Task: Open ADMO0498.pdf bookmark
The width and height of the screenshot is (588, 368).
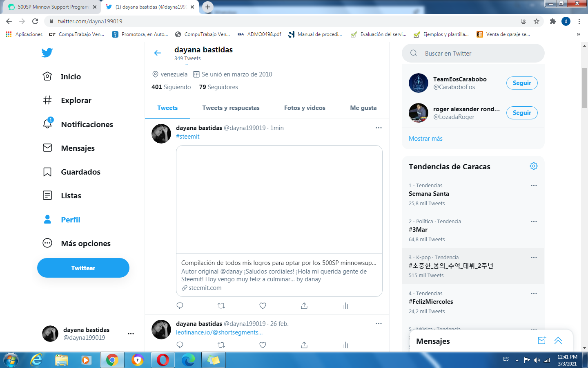Action: pyautogui.click(x=259, y=34)
